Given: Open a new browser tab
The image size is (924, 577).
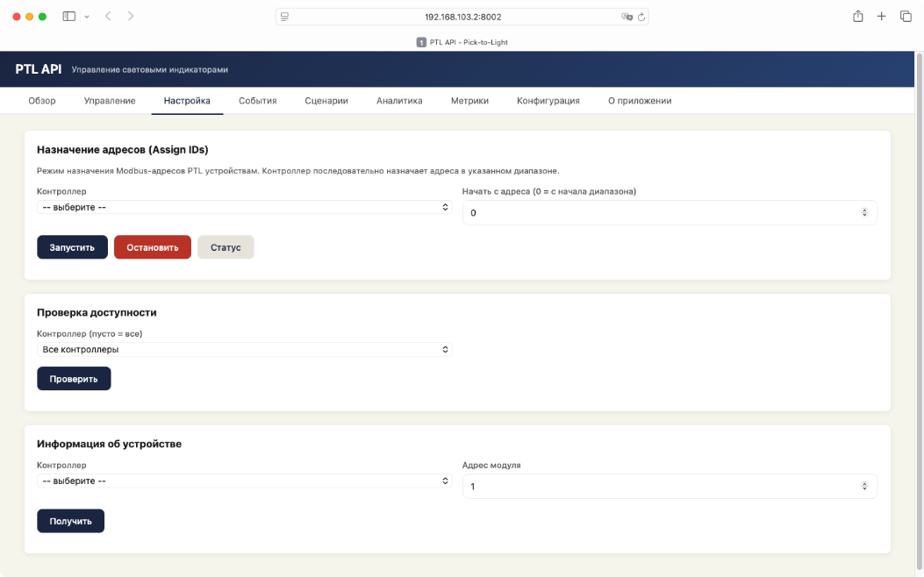Looking at the screenshot, I should (881, 16).
